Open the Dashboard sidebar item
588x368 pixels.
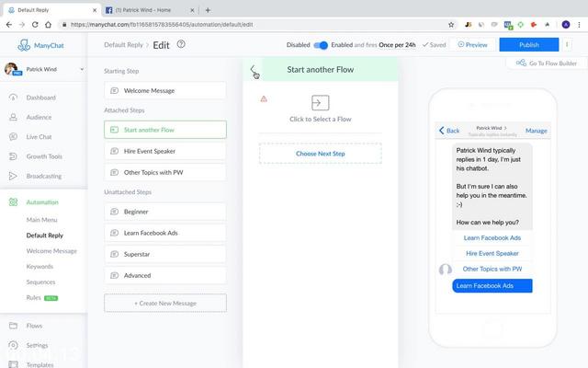(x=40, y=98)
